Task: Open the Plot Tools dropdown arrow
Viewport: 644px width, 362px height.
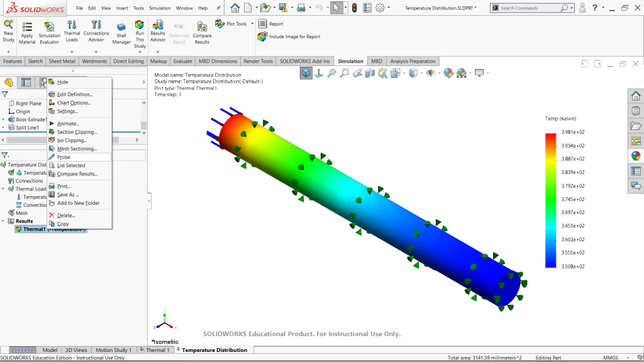Action: coord(252,24)
